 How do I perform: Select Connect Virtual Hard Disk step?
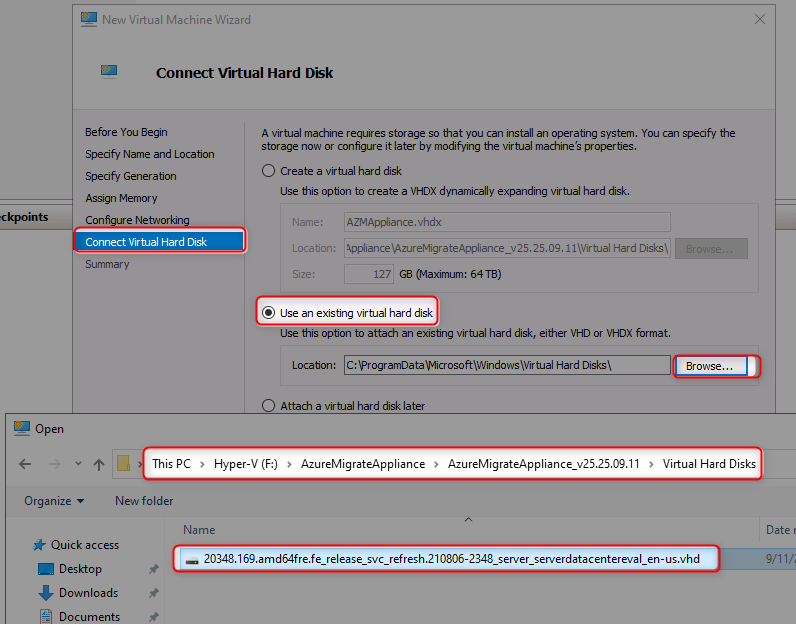point(159,242)
